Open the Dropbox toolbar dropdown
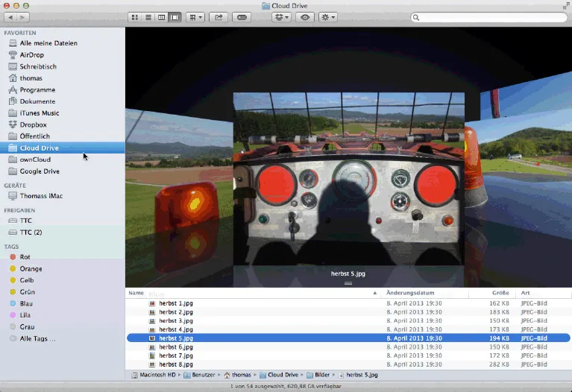 tap(281, 17)
